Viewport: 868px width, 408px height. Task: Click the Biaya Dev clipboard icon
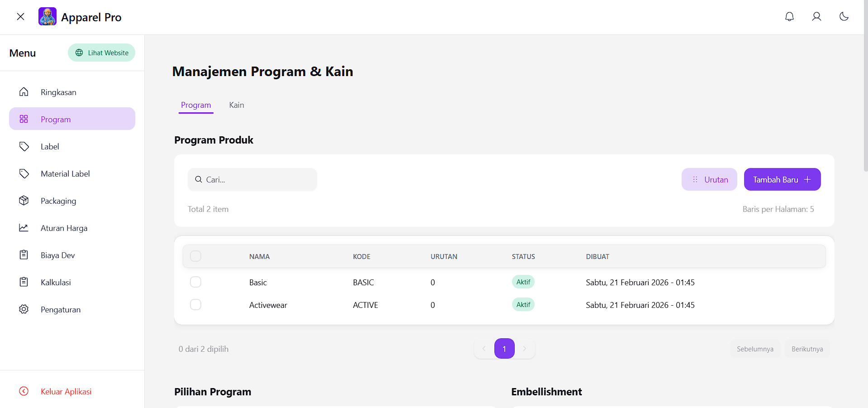tap(24, 255)
